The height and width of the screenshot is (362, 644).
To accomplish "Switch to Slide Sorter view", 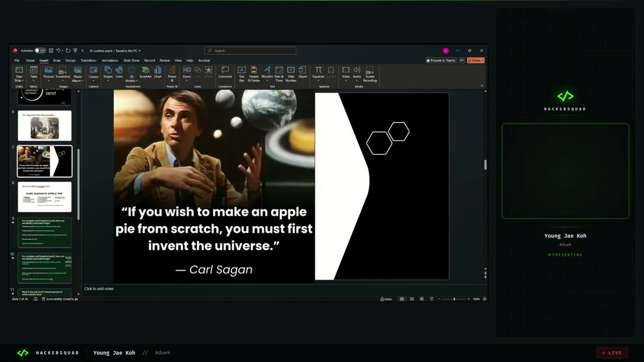I will pos(412,299).
